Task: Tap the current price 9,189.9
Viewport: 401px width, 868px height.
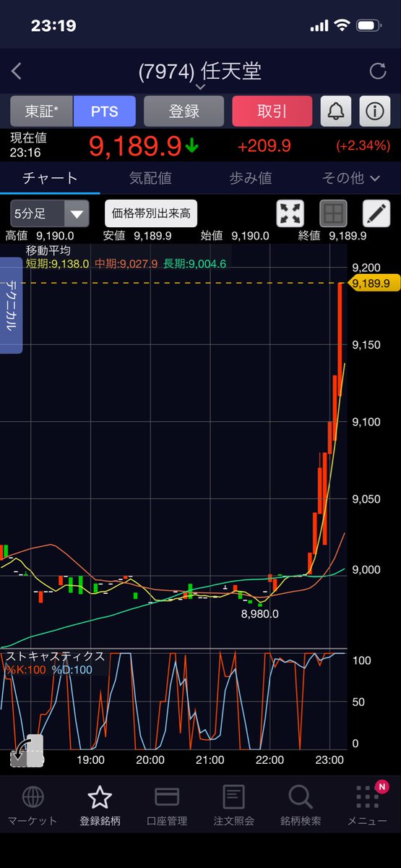Action: click(x=135, y=145)
